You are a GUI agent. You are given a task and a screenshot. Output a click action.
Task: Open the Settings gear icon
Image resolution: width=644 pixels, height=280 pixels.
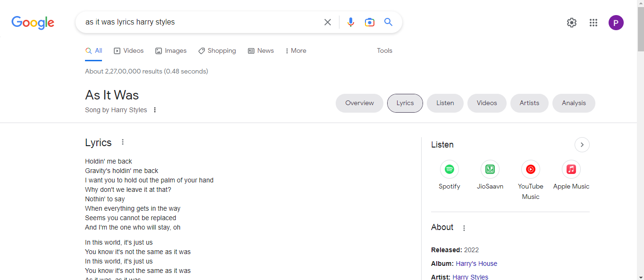571,23
